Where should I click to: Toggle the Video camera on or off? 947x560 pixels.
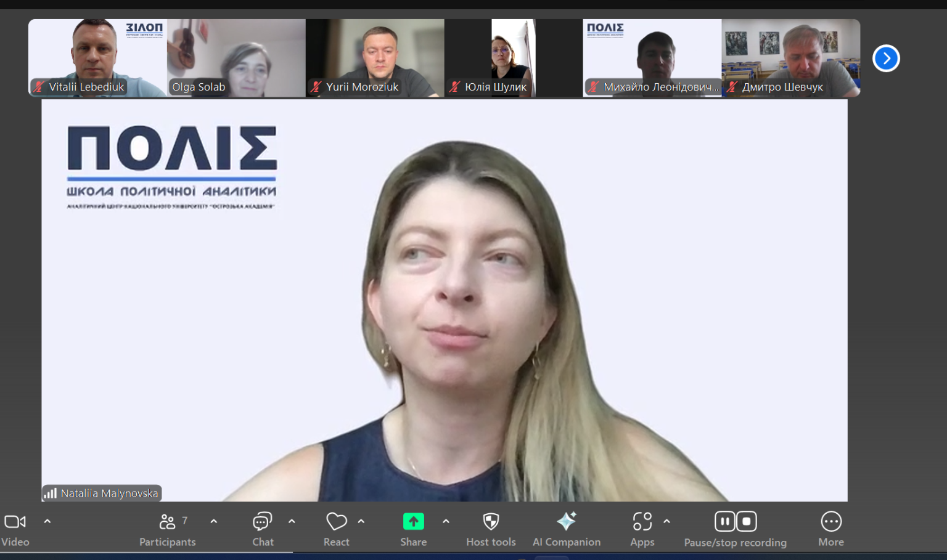click(15, 522)
